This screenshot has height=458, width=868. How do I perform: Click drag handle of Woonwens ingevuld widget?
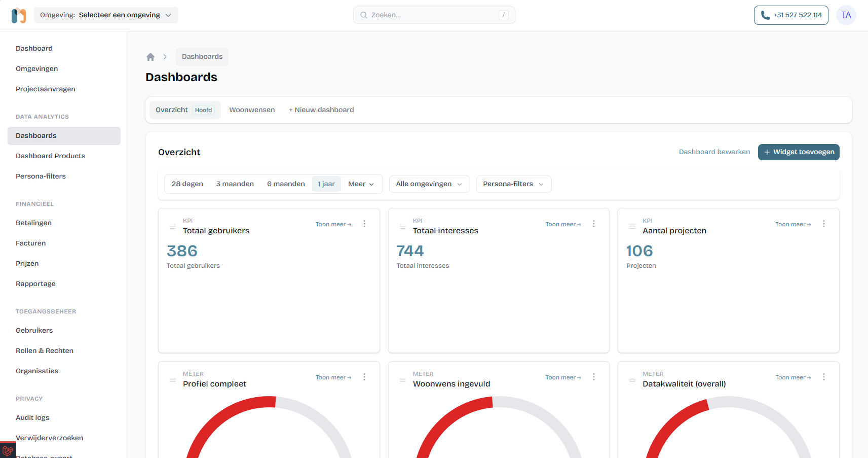coord(403,380)
